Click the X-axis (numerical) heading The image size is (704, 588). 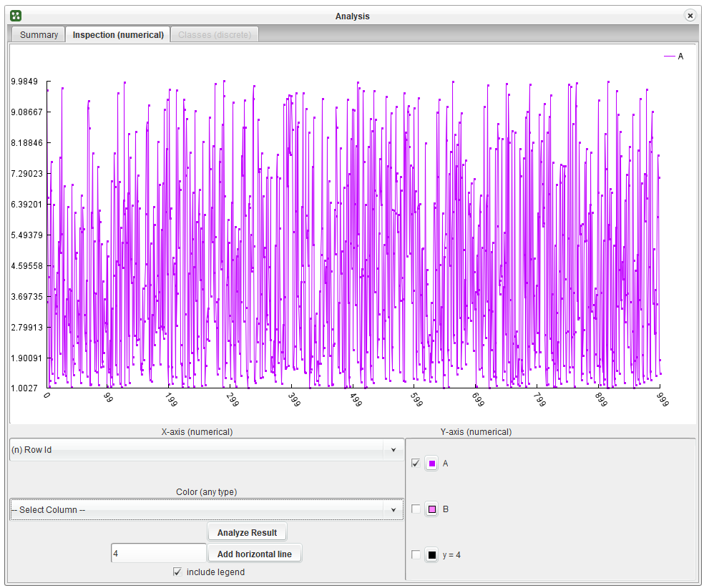197,432
